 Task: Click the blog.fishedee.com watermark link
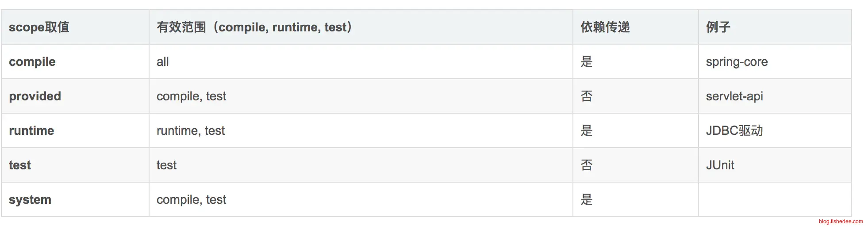point(840,221)
